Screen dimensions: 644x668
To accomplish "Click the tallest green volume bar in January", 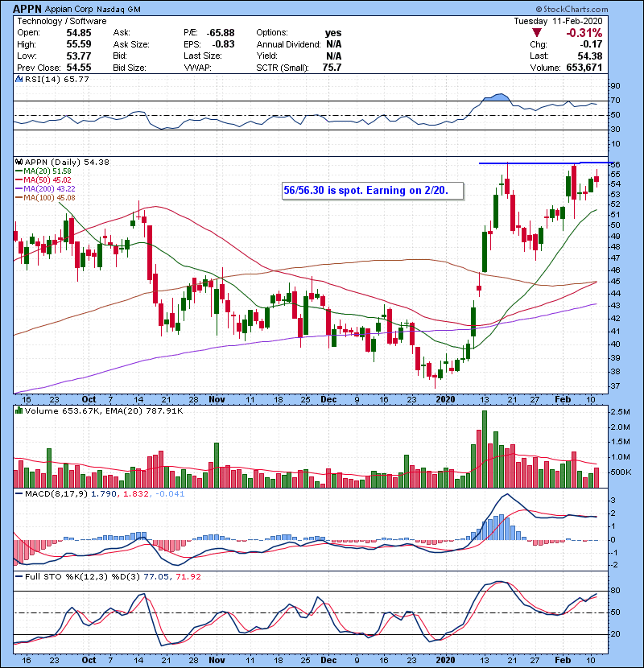I will point(484,449).
